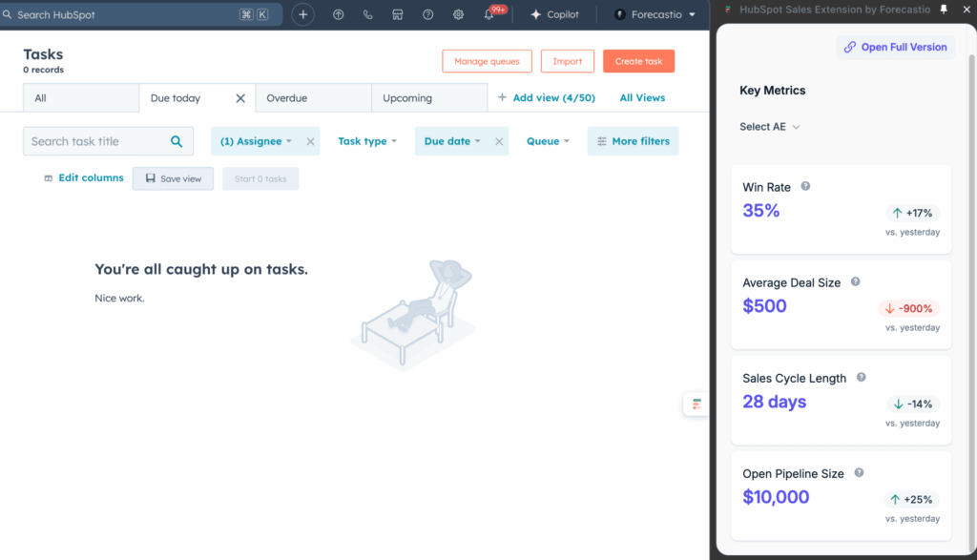
Task: Click the plus create icon in top bar
Action: [302, 14]
